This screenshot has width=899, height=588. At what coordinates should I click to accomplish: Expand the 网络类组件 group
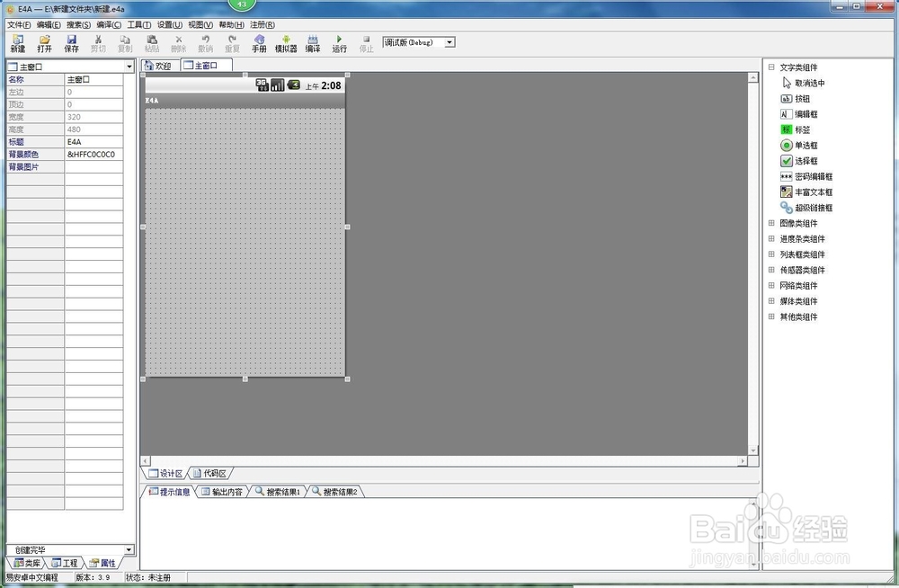click(x=771, y=285)
